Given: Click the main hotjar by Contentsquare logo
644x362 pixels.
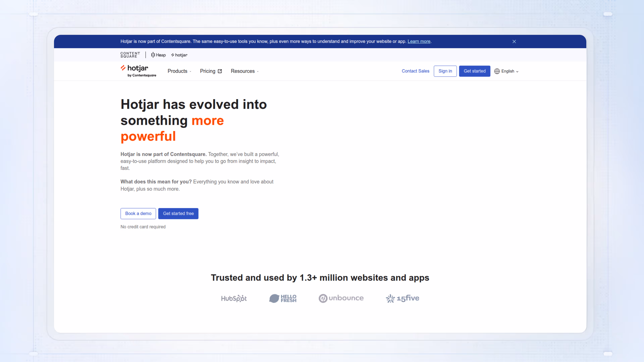Looking at the screenshot, I should point(138,71).
